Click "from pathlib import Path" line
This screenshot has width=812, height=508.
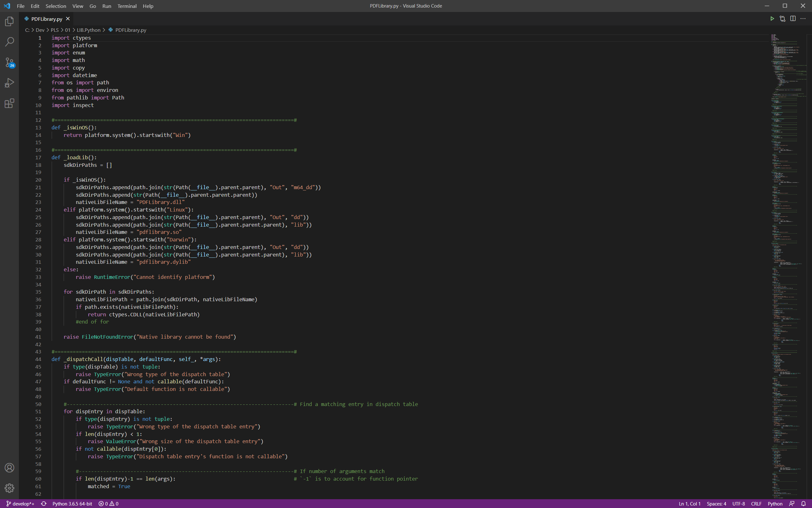[88, 98]
